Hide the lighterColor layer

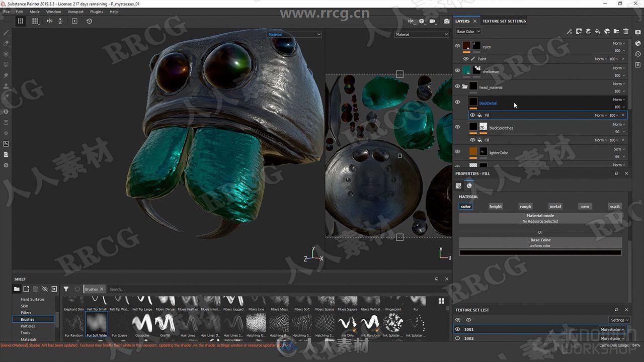457,151
